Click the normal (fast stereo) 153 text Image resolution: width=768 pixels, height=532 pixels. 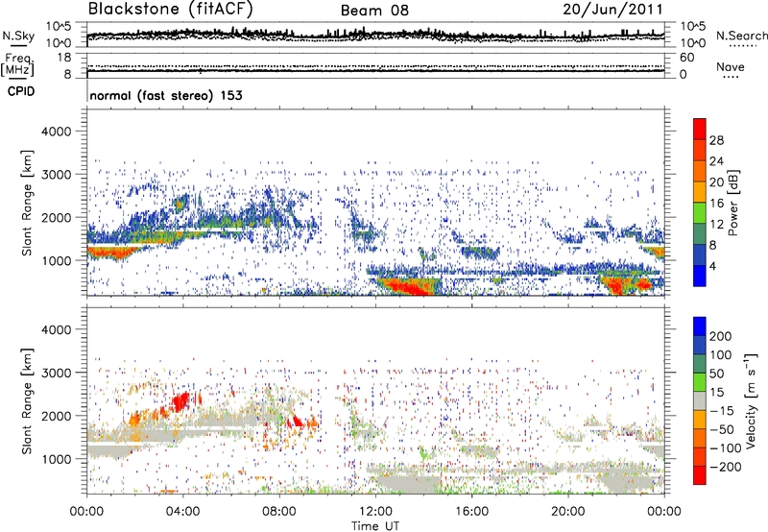(166, 95)
